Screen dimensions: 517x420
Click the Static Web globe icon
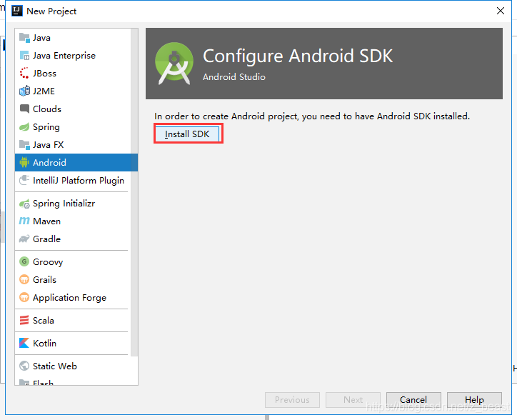(24, 366)
